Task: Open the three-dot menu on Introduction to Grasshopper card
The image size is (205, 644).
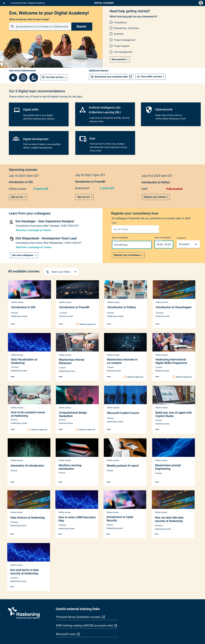Action: pyautogui.click(x=158, y=324)
